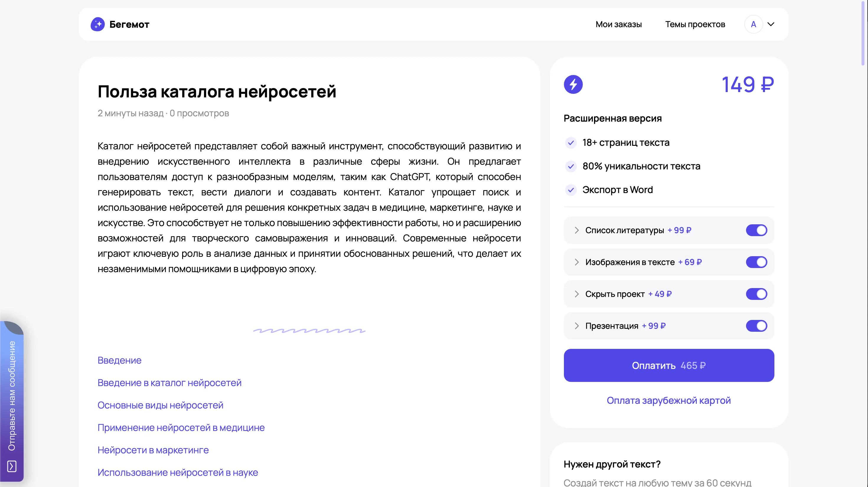
Task: Open Применение нейросетей в медицине
Action: click(181, 428)
